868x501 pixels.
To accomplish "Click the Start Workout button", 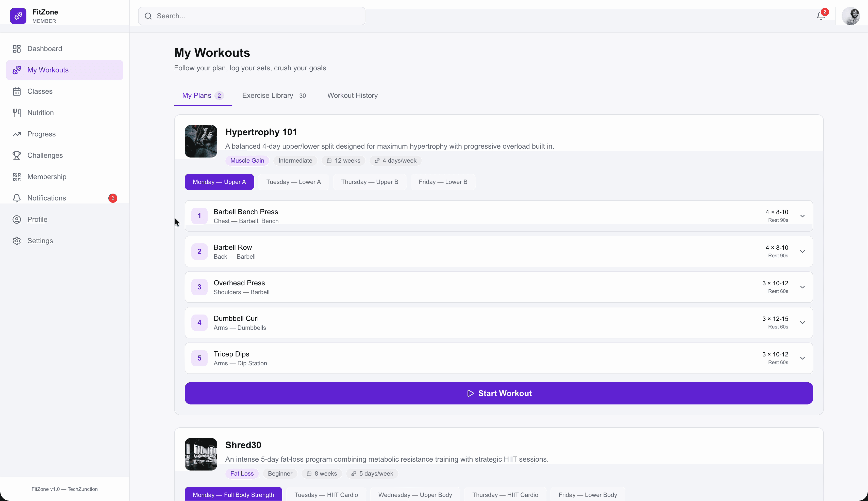I will [x=498, y=393].
